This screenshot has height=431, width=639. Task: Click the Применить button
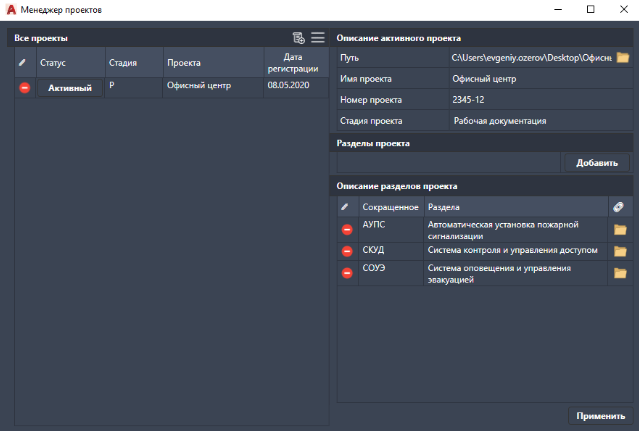600,416
